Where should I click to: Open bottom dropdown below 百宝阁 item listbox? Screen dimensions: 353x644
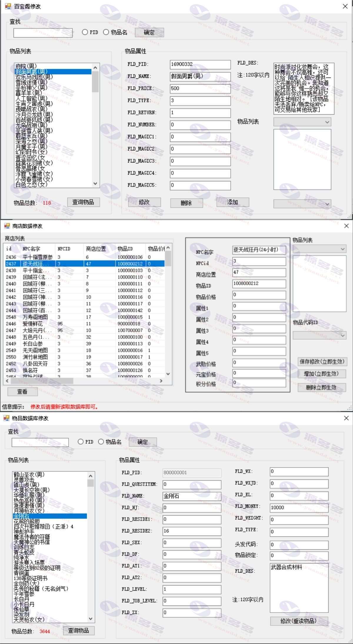click(302, 204)
